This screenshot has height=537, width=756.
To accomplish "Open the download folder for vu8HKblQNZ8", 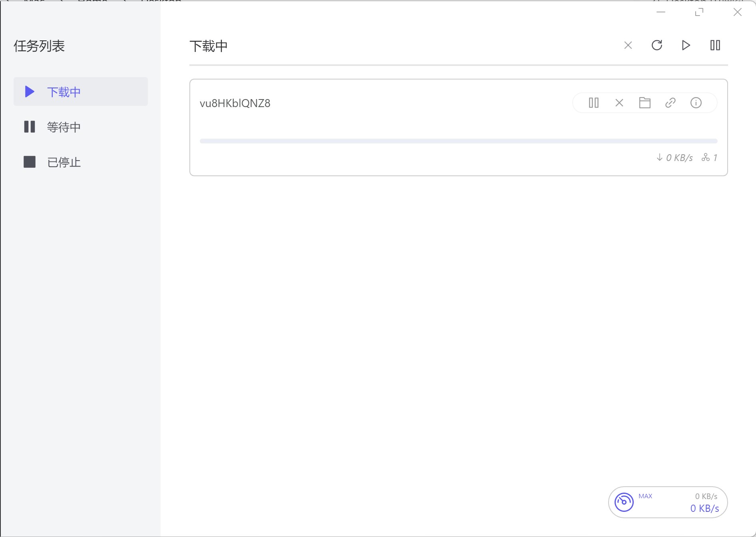I will tap(645, 103).
